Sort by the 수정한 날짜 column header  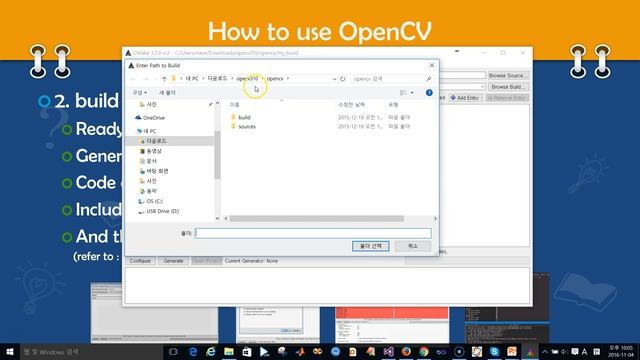(x=351, y=105)
